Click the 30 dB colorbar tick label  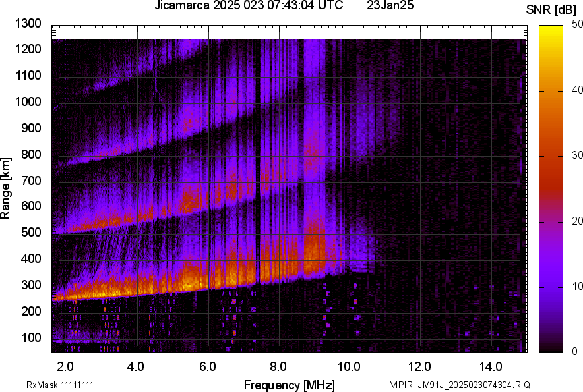tap(578, 155)
